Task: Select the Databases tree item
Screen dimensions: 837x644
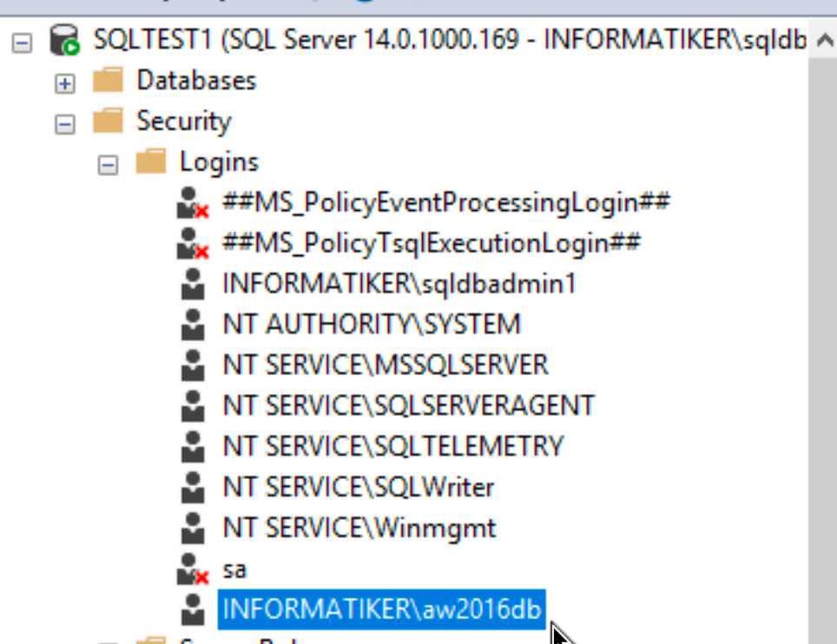Action: [196, 81]
